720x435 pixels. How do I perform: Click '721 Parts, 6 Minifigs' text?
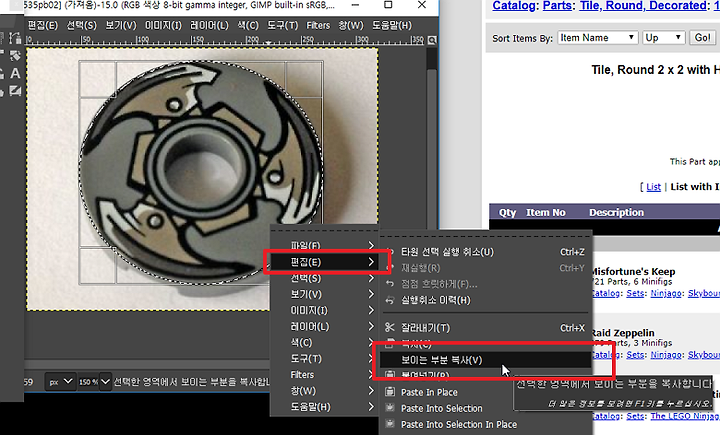(632, 282)
